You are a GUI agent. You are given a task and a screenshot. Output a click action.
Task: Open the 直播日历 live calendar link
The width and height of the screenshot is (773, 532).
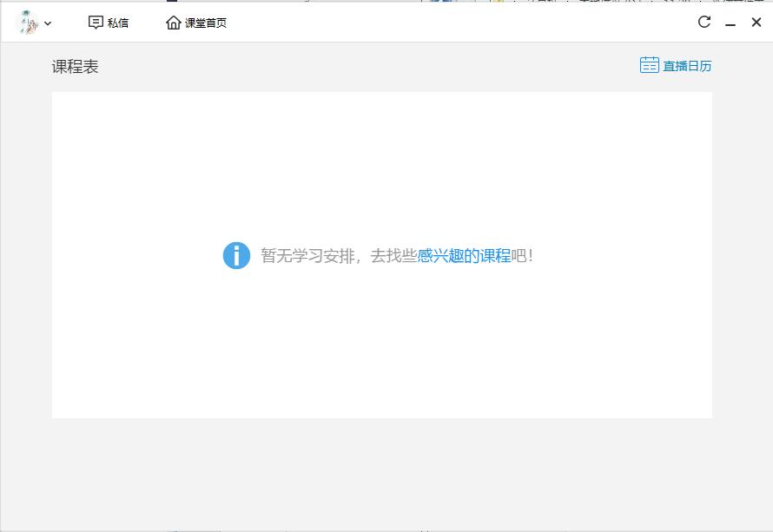689,64
